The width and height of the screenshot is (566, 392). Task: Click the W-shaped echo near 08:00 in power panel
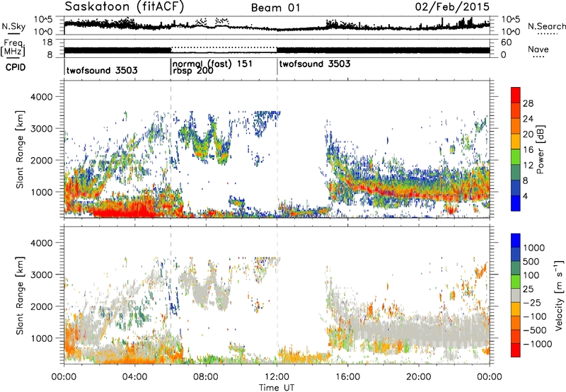205,139
